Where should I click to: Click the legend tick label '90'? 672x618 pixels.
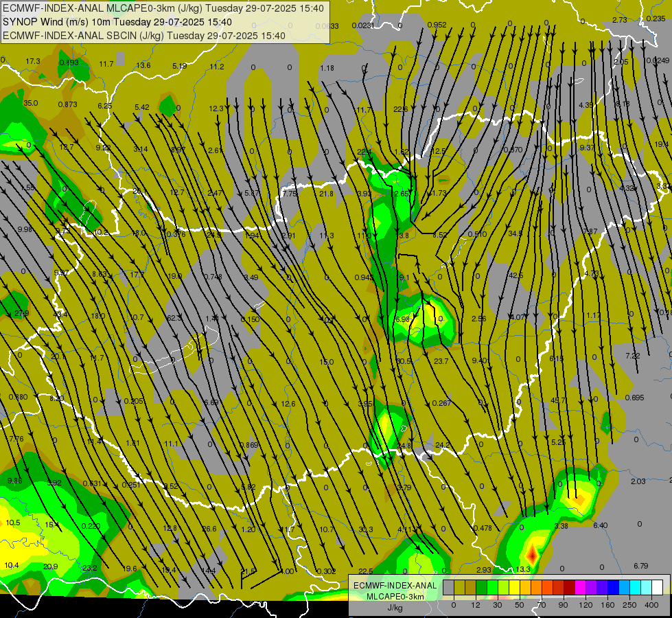[x=563, y=605]
